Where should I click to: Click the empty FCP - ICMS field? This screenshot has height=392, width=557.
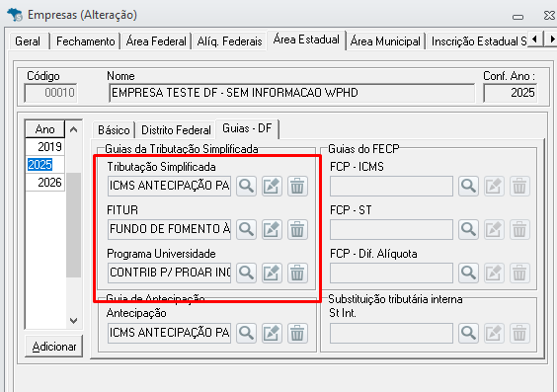click(391, 186)
